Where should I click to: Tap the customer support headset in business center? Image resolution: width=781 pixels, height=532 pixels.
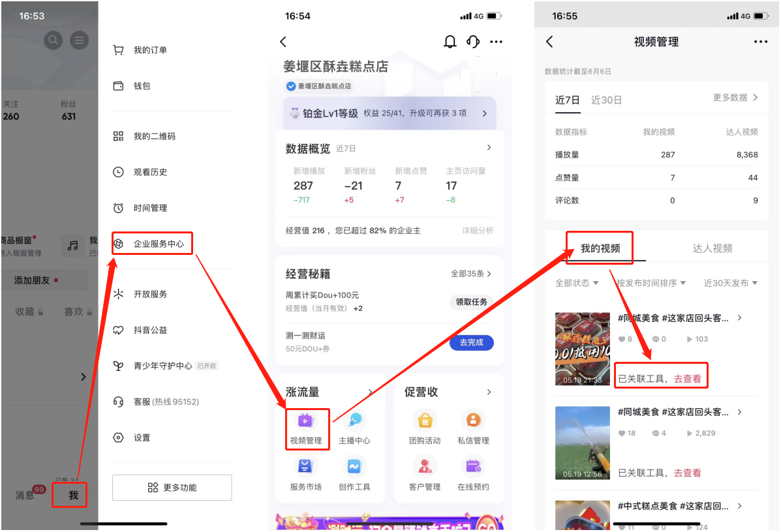(x=472, y=41)
